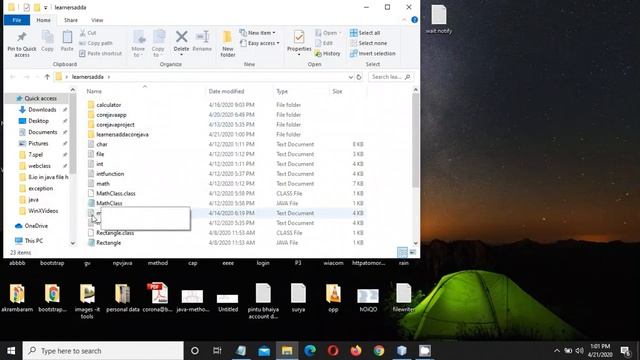Open the Move to menu
Image resolution: width=640 pixels, height=360 pixels.
138,44
